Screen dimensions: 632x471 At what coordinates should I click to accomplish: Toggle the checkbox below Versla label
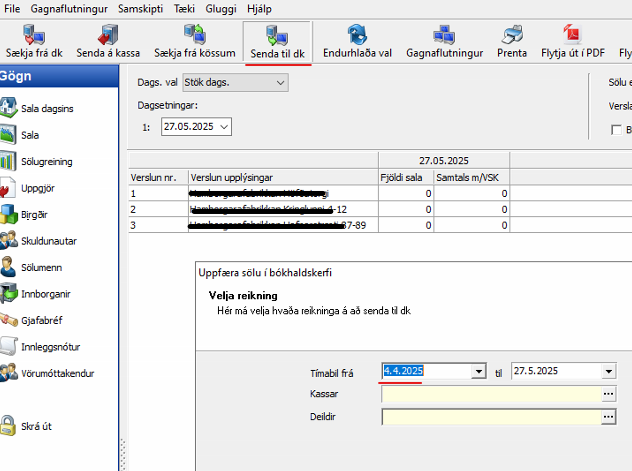tap(616, 129)
